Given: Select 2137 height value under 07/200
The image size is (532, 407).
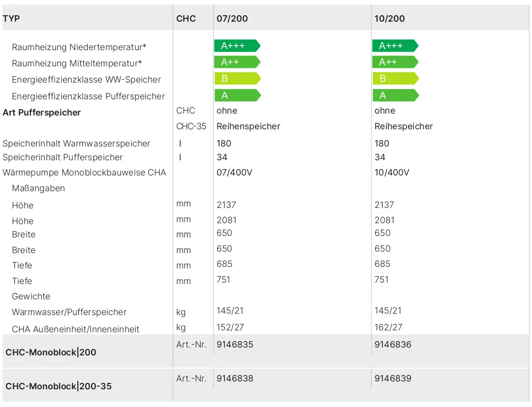Looking at the screenshot, I should (x=226, y=204).
